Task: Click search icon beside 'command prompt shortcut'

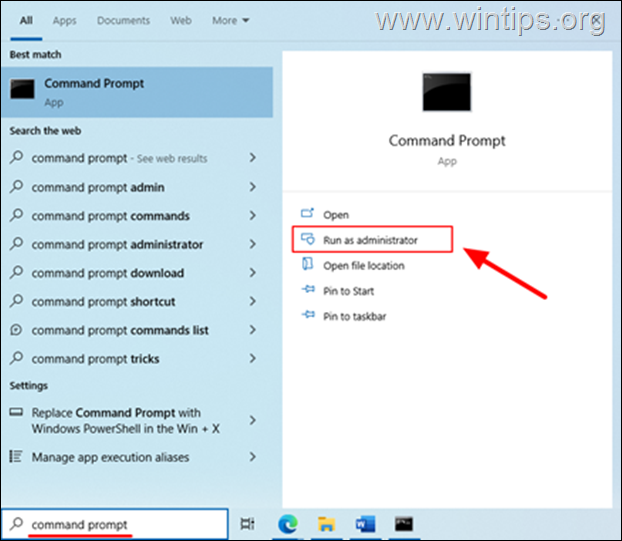Action: (16, 300)
